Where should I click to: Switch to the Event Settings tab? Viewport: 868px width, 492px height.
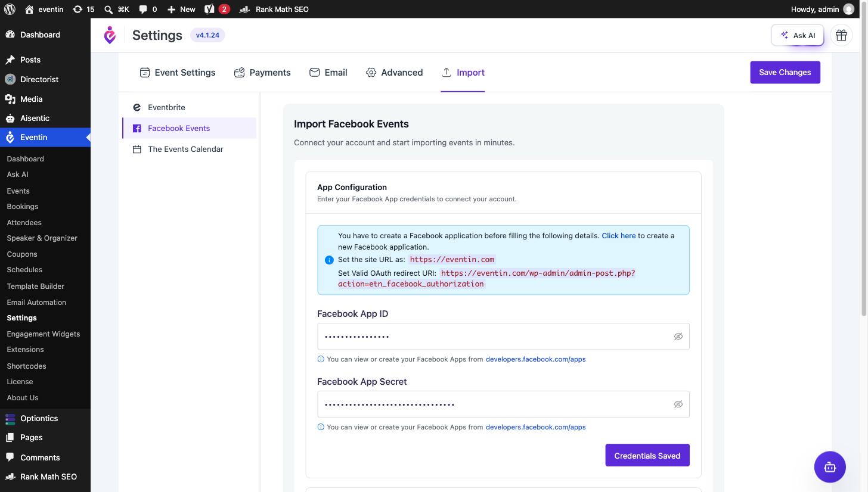[177, 72]
